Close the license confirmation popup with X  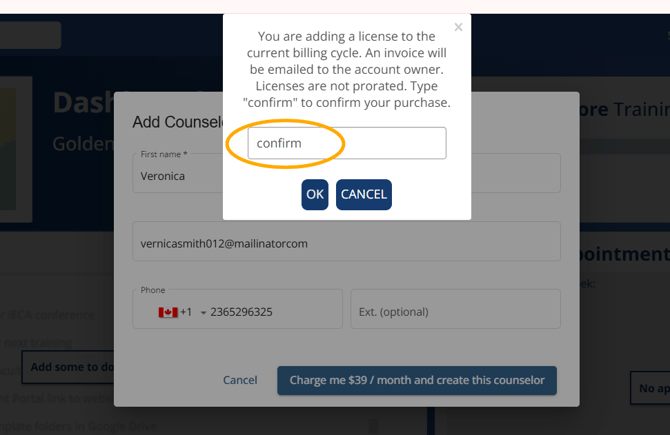point(458,28)
